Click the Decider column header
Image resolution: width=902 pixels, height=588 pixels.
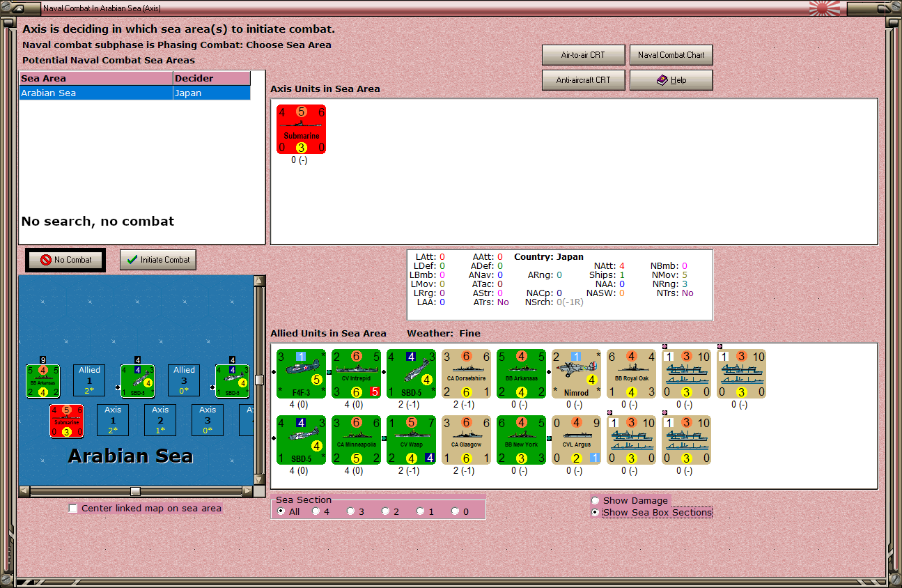click(212, 79)
